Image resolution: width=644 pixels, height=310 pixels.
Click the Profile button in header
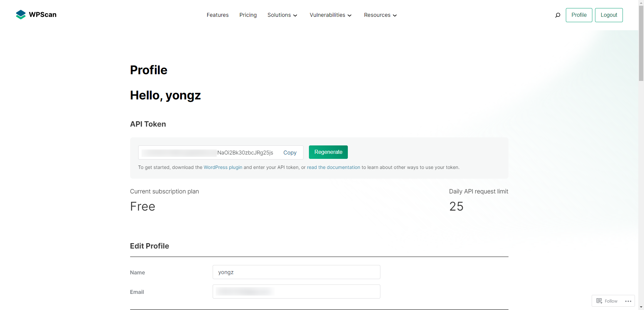pyautogui.click(x=579, y=15)
